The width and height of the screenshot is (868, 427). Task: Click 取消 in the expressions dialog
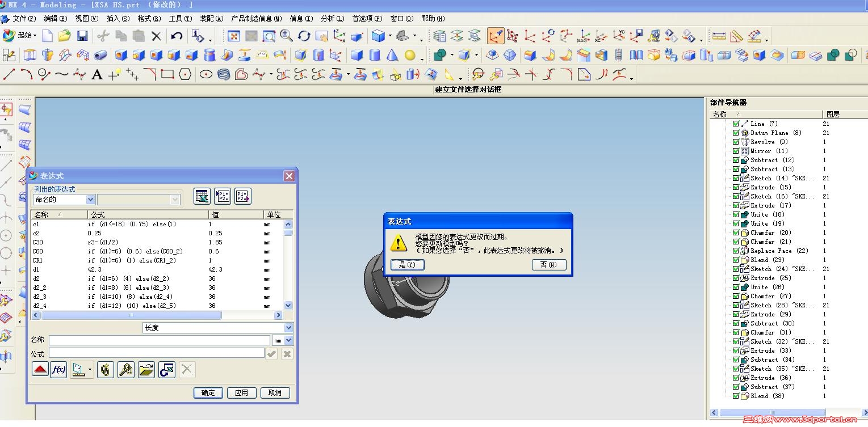275,392
